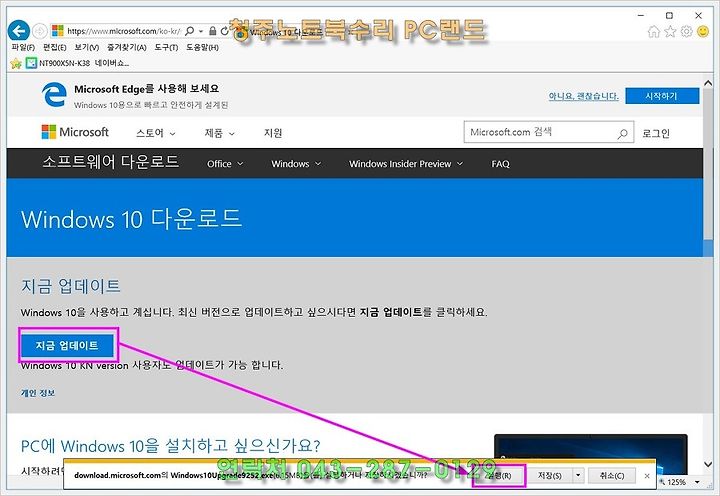Image resolution: width=720 pixels, height=496 pixels.
Task: Click the 소프트웨어 다운로드 heading link
Action: pyautogui.click(x=111, y=162)
